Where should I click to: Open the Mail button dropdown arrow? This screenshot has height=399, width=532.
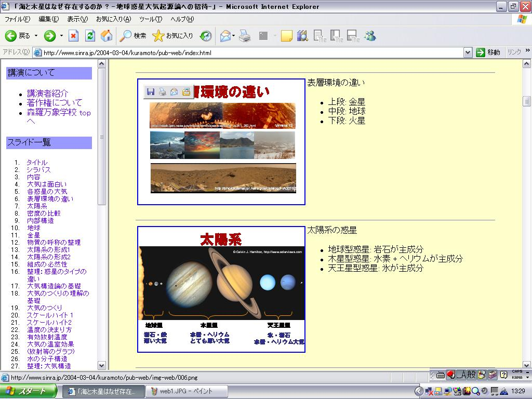coord(233,36)
